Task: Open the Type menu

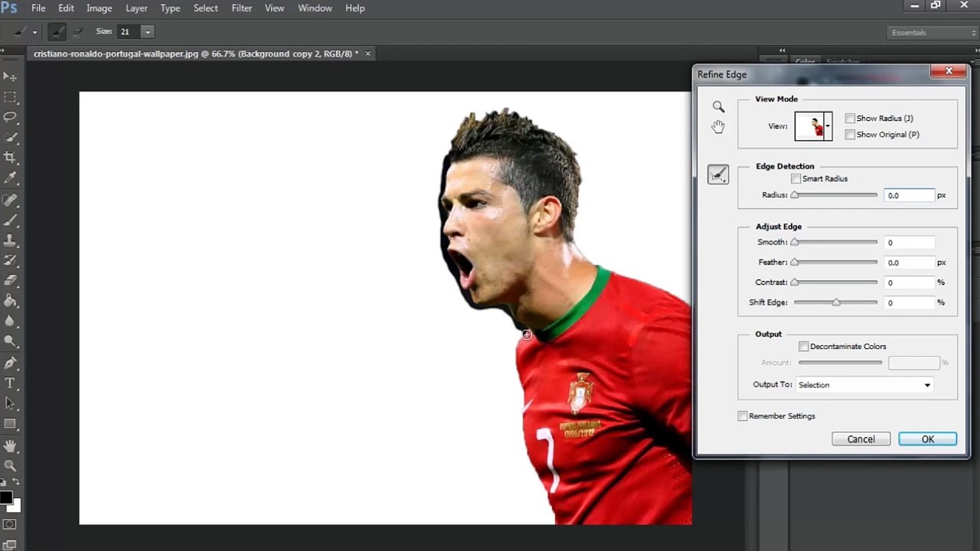Action: [170, 8]
